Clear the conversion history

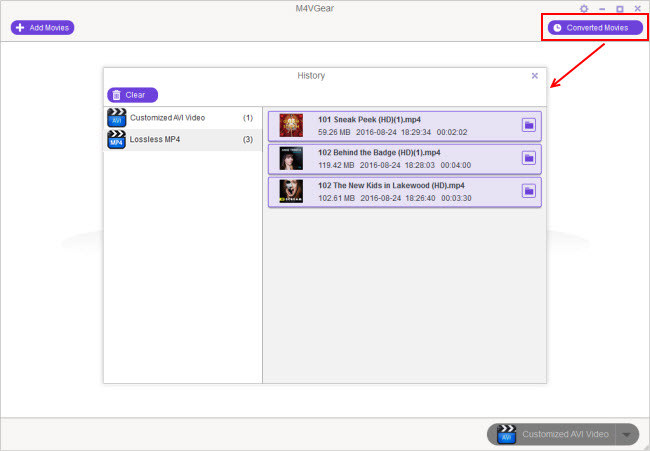pyautogui.click(x=133, y=95)
